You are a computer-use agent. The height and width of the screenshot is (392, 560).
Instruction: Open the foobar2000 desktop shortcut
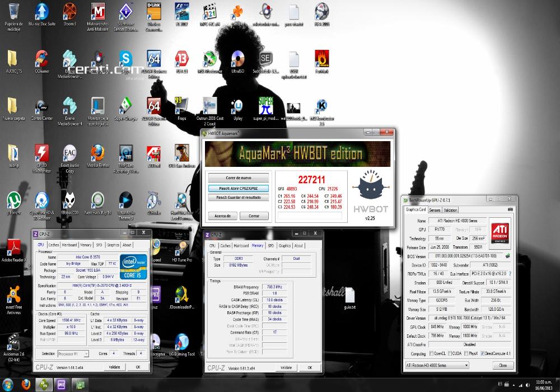[x=69, y=203]
